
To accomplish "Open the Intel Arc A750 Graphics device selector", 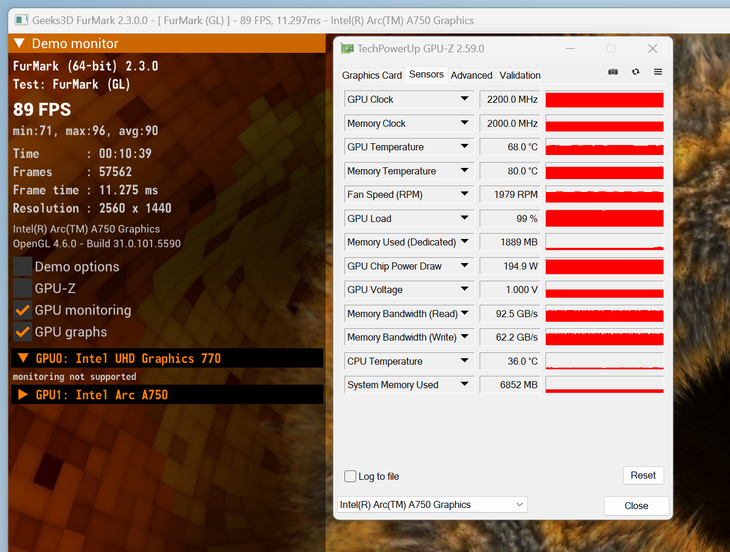I will pyautogui.click(x=433, y=505).
